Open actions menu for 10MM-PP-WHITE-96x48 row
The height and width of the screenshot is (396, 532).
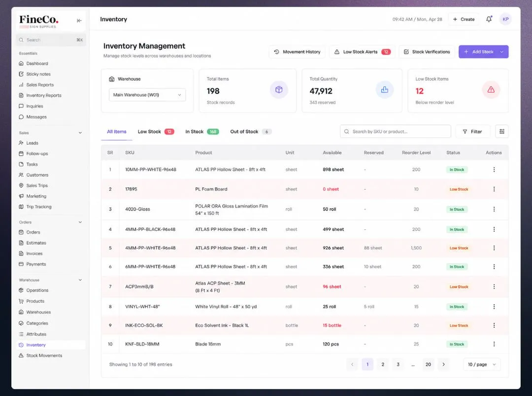(x=494, y=170)
